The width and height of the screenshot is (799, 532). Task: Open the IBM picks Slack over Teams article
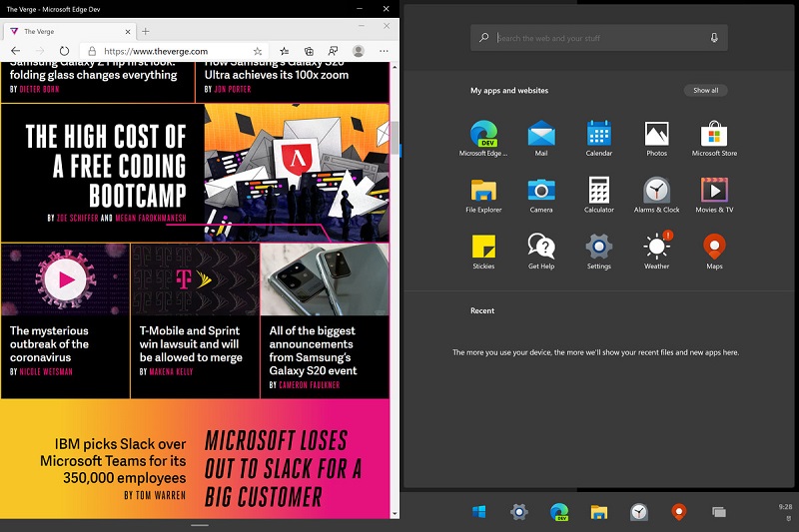[113, 461]
